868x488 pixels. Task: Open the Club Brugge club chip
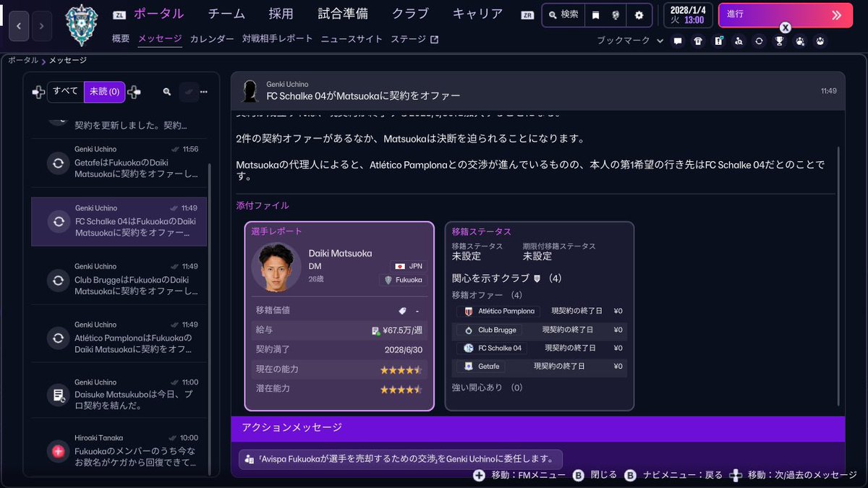pyautogui.click(x=489, y=330)
